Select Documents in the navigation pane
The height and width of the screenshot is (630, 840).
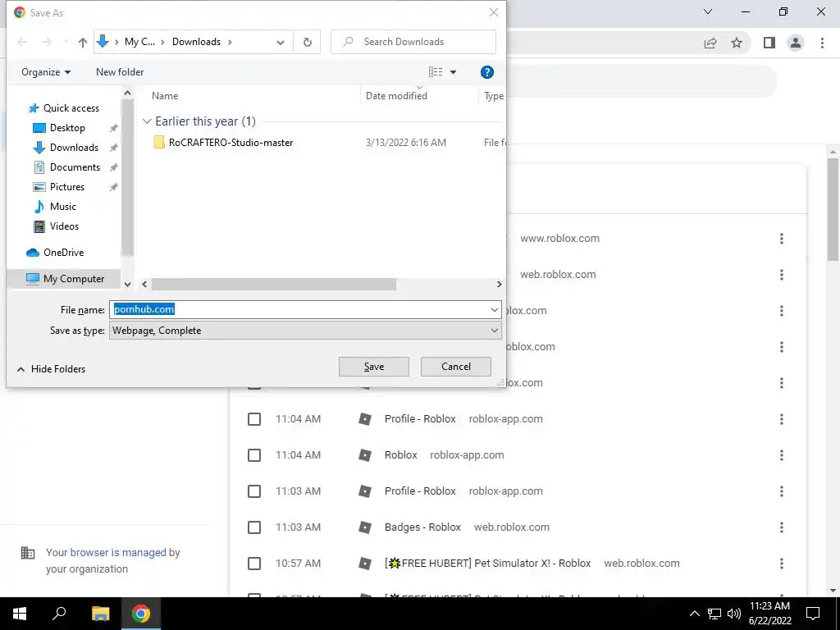coord(75,167)
